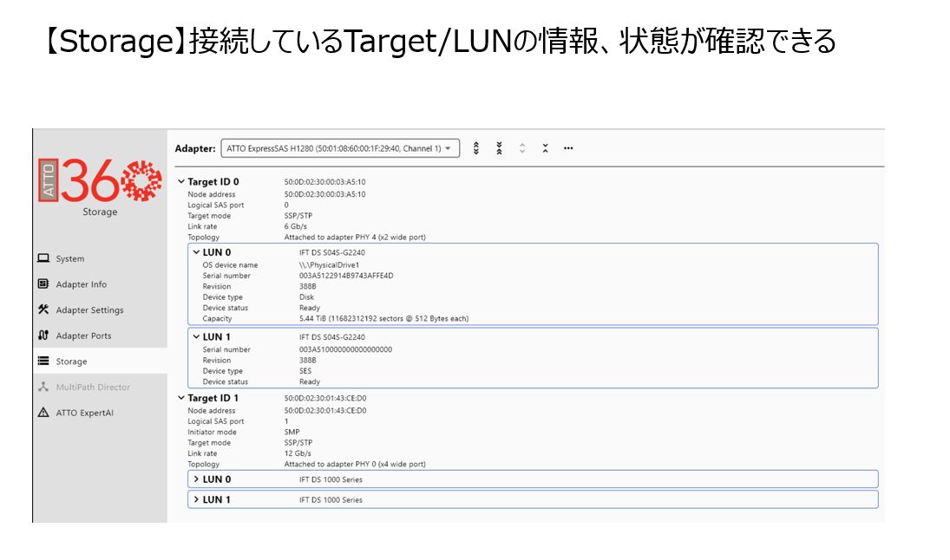Collapse the Target ID 0 section
Screen dimensions: 950x560
[x=180, y=182]
